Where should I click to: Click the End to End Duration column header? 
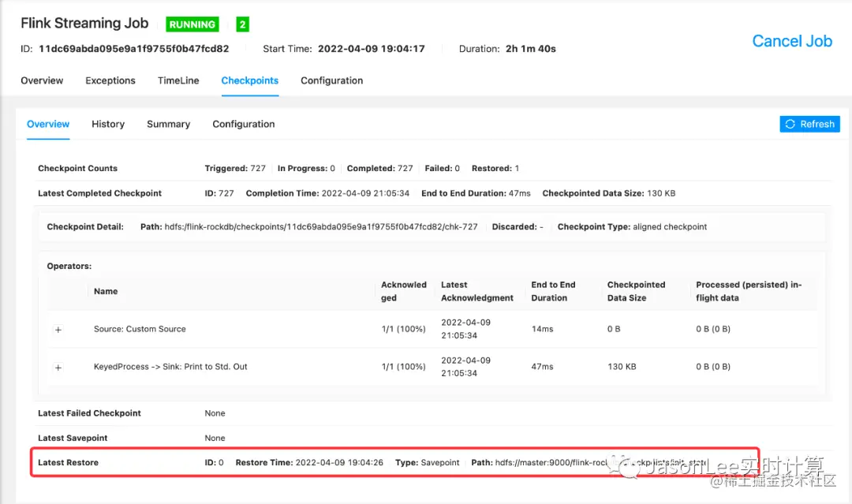point(553,292)
